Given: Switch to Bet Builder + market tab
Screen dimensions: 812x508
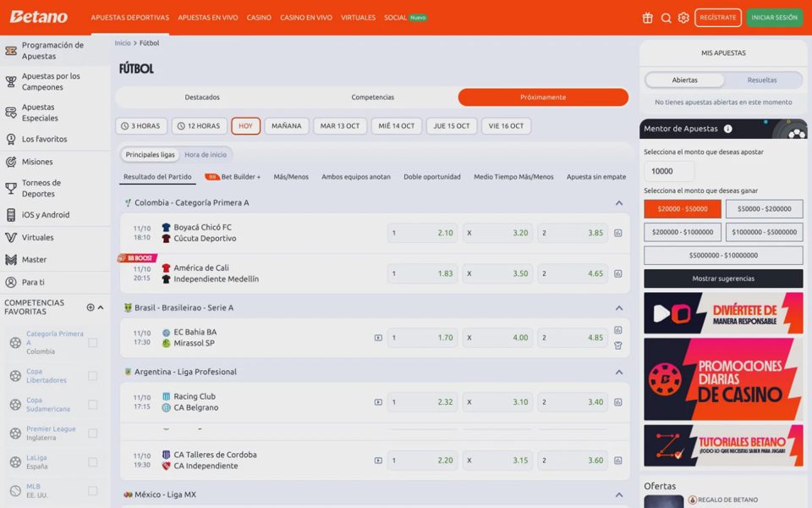Looking at the screenshot, I should 233,177.
